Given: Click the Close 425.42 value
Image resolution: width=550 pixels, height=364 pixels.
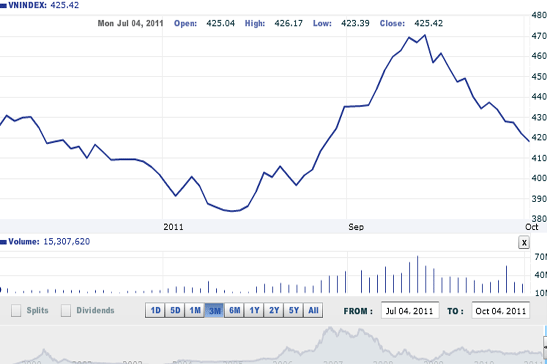Looking at the screenshot, I should [x=428, y=23].
